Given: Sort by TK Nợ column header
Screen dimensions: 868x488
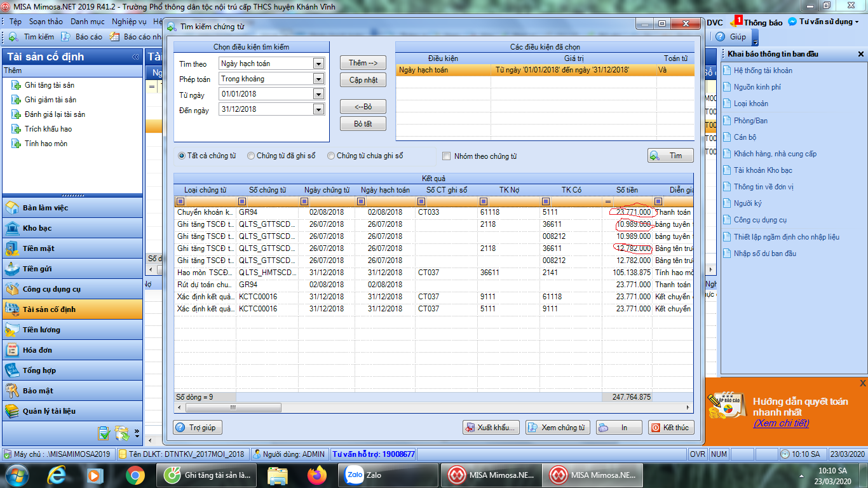Looking at the screenshot, I should (510, 190).
